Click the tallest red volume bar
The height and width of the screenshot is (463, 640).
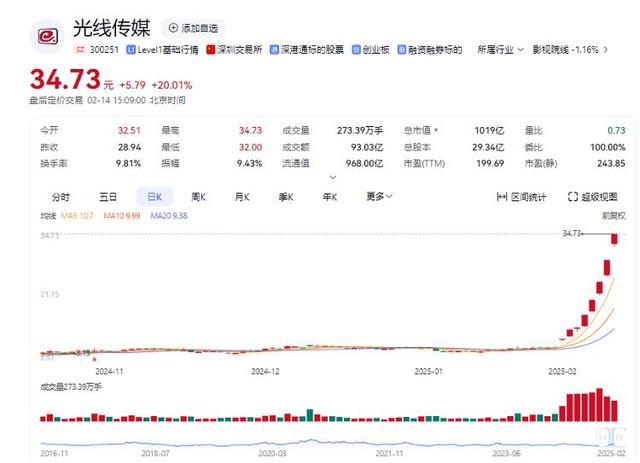click(x=599, y=405)
